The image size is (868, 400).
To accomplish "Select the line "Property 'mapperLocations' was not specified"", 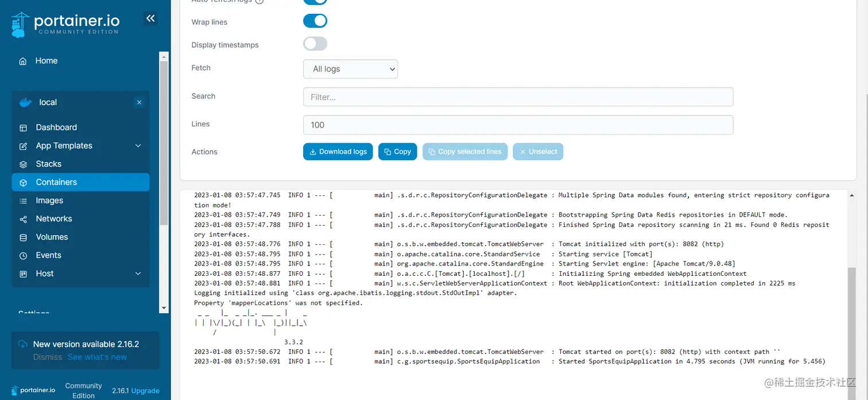I will click(x=278, y=303).
